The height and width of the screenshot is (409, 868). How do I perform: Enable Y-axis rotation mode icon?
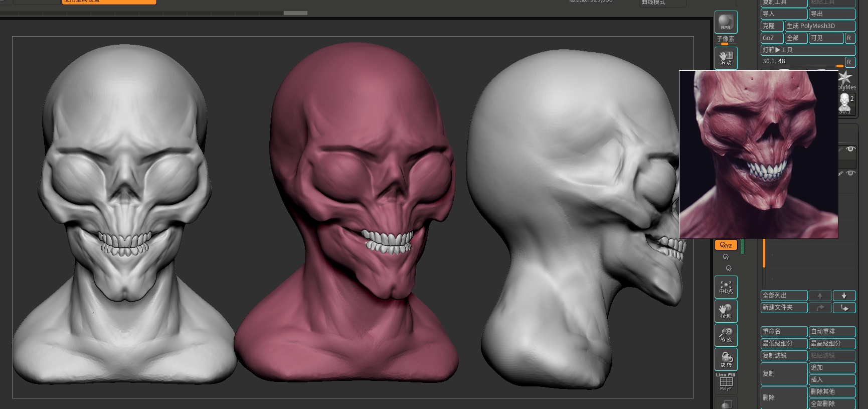pyautogui.click(x=726, y=257)
